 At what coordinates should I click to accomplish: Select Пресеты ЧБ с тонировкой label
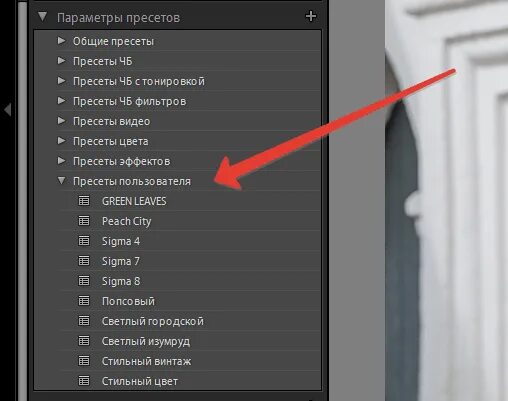click(139, 81)
